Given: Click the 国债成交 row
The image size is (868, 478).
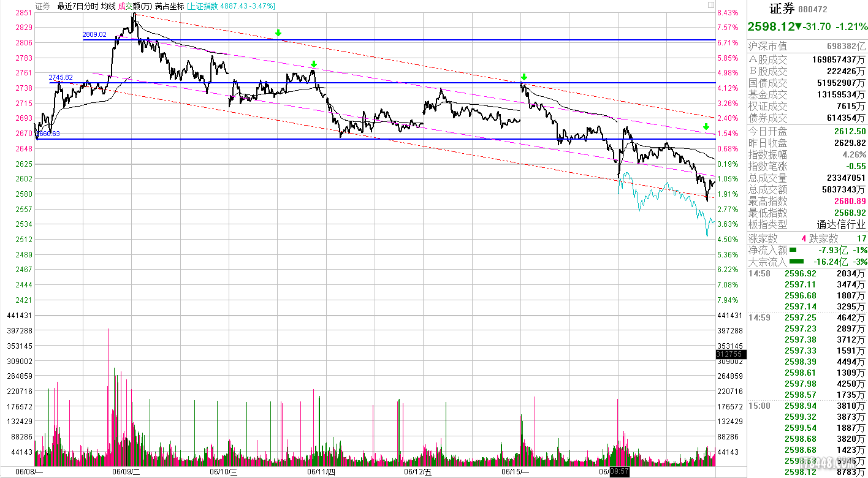Looking at the screenshot, I should pyautogui.click(x=807, y=83).
